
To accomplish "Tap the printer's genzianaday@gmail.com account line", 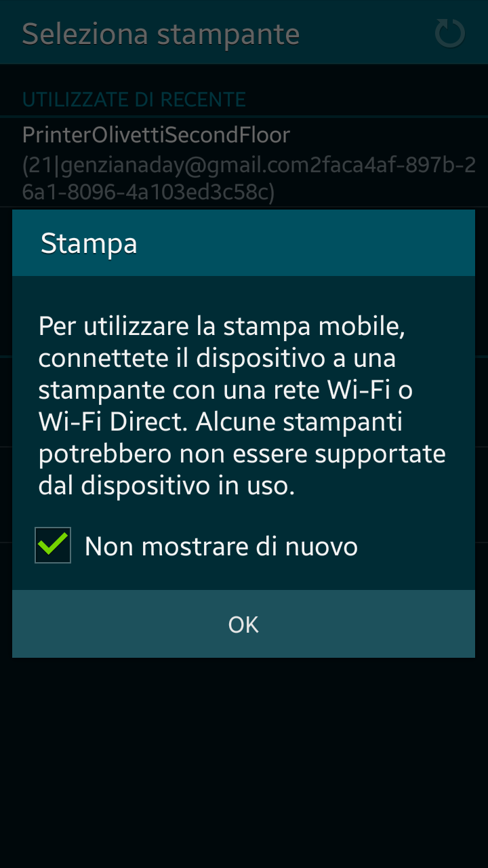I will [249, 164].
